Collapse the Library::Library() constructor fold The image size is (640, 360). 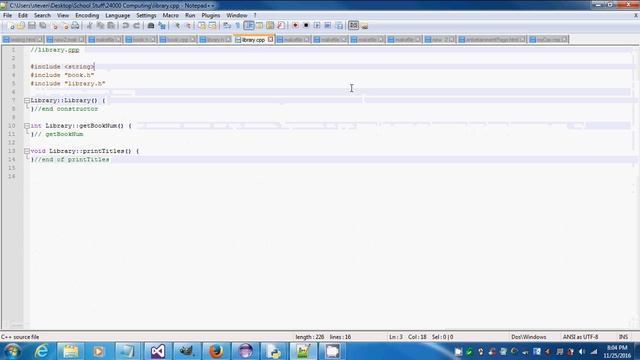tap(27, 100)
